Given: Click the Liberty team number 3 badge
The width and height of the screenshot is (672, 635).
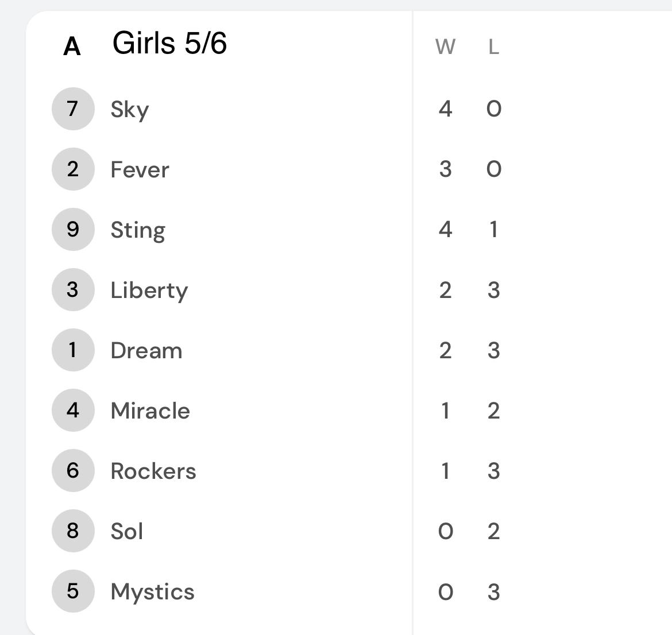Looking at the screenshot, I should [x=73, y=289].
